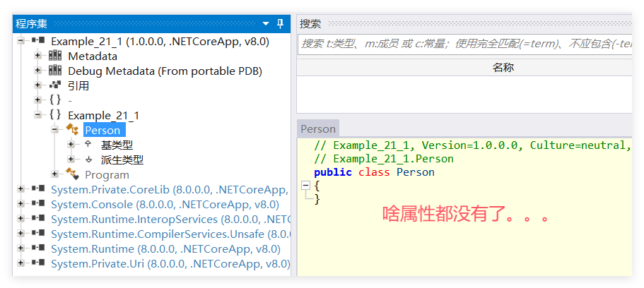Select Example_21_1 (1.0.0.0, .NETCoreApp, v8.0) label
644x288 pixels.
tap(160, 42)
